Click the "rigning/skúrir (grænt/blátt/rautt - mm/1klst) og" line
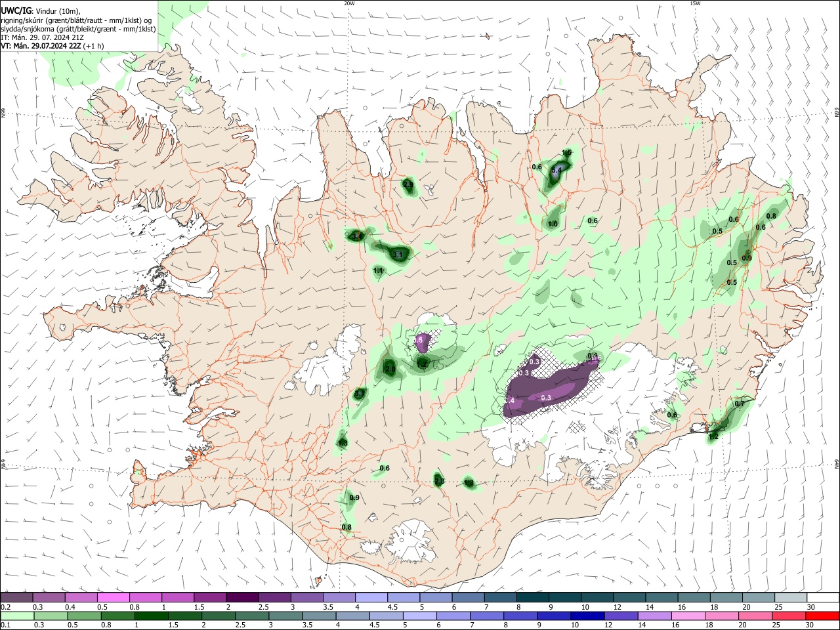 [76, 20]
